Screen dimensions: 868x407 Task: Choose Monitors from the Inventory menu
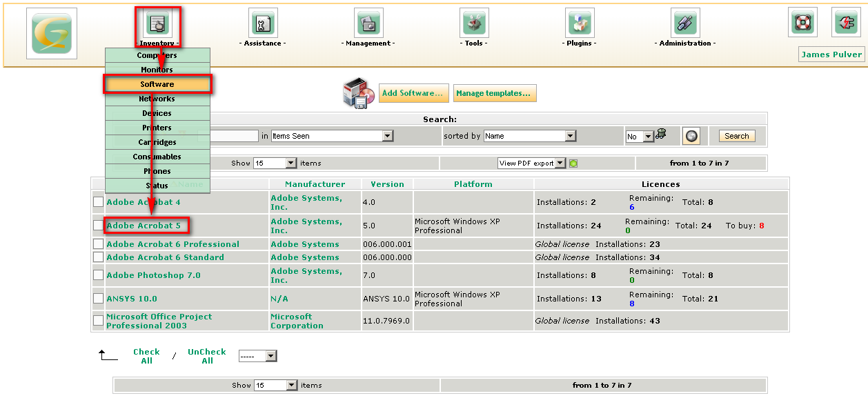pos(157,70)
